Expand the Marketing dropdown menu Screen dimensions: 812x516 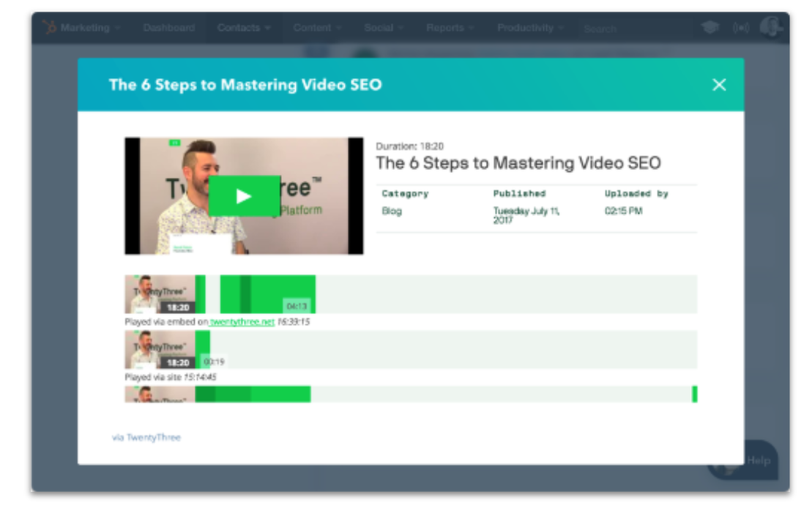tap(90, 28)
